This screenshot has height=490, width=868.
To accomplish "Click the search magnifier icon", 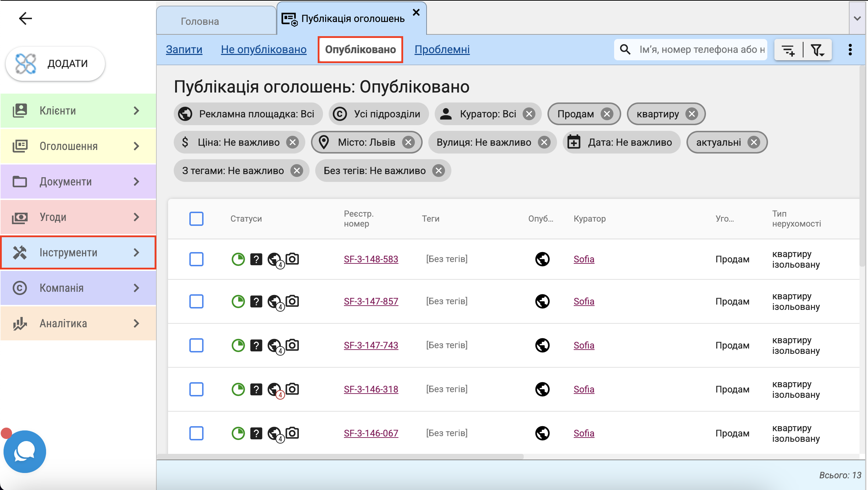I will coord(625,50).
